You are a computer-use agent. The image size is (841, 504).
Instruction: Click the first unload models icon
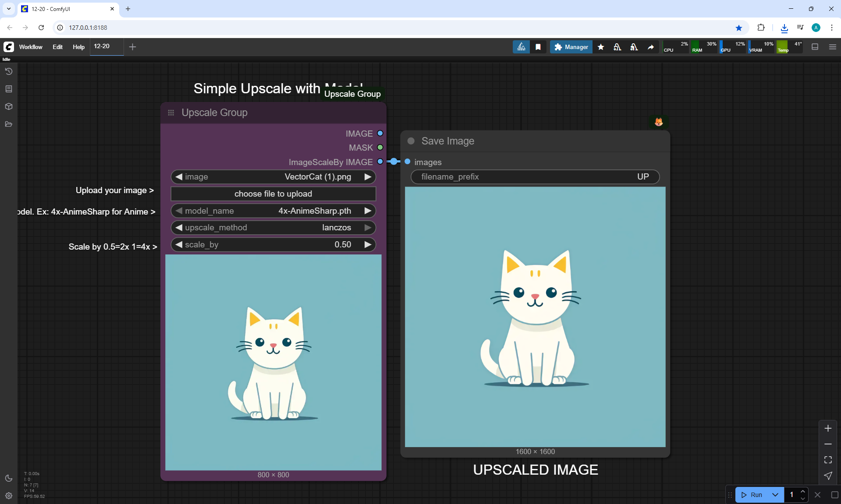point(617,47)
